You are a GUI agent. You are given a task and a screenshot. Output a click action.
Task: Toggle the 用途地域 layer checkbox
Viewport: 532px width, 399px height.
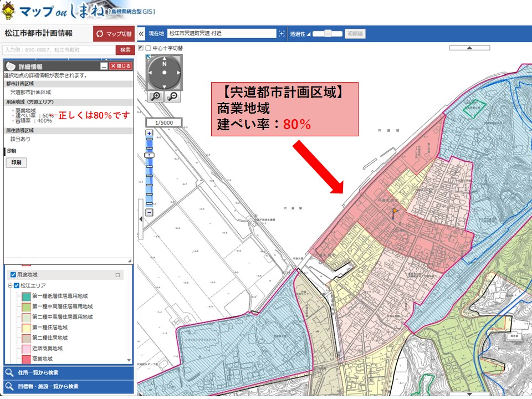(x=13, y=274)
